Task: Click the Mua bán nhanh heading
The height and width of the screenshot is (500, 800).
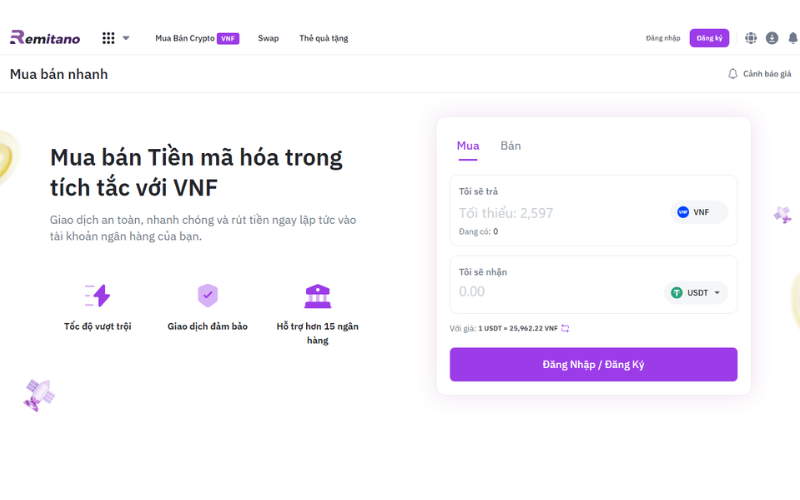Action: click(59, 74)
